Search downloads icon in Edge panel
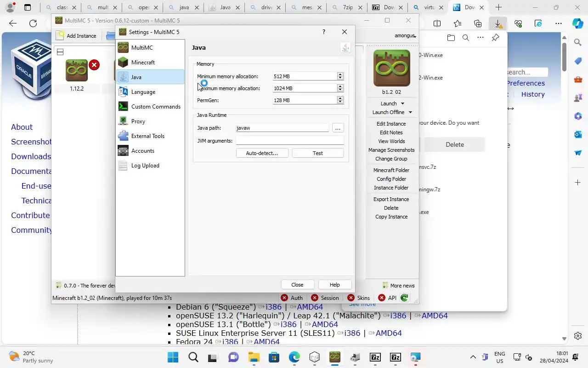Viewport: 588px width, 368px height. [x=465, y=38]
